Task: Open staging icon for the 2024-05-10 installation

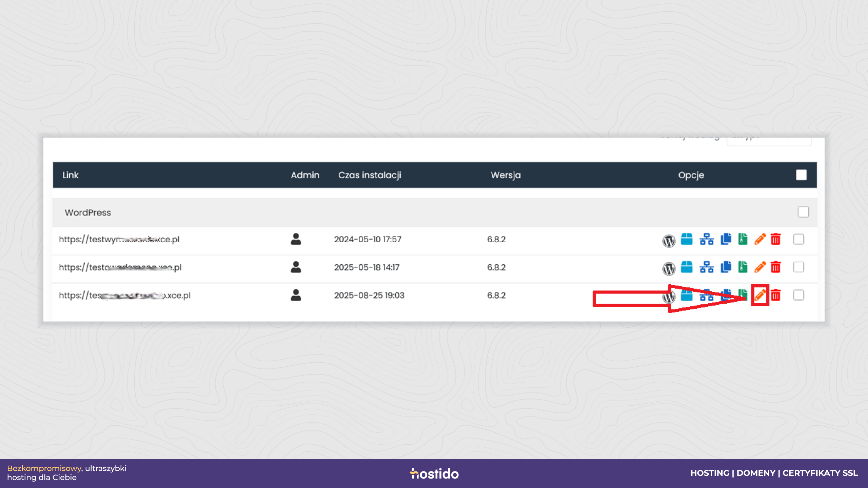Action: tap(707, 239)
